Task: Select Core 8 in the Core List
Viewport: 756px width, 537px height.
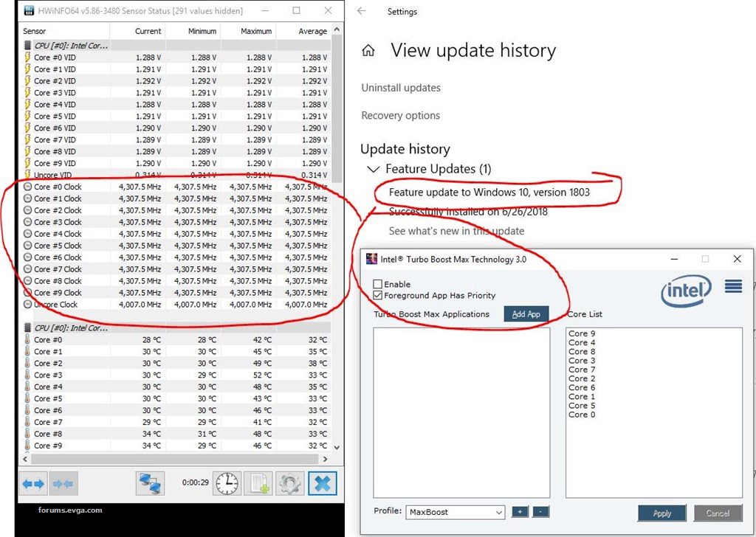Action: click(x=582, y=352)
